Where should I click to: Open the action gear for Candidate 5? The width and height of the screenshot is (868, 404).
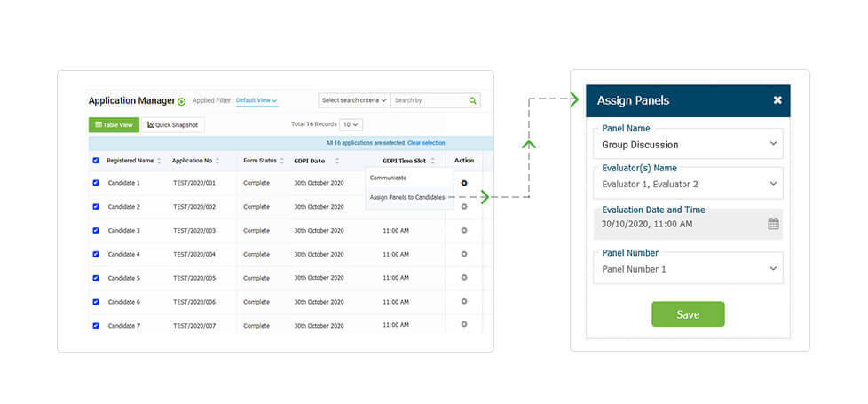point(464,278)
